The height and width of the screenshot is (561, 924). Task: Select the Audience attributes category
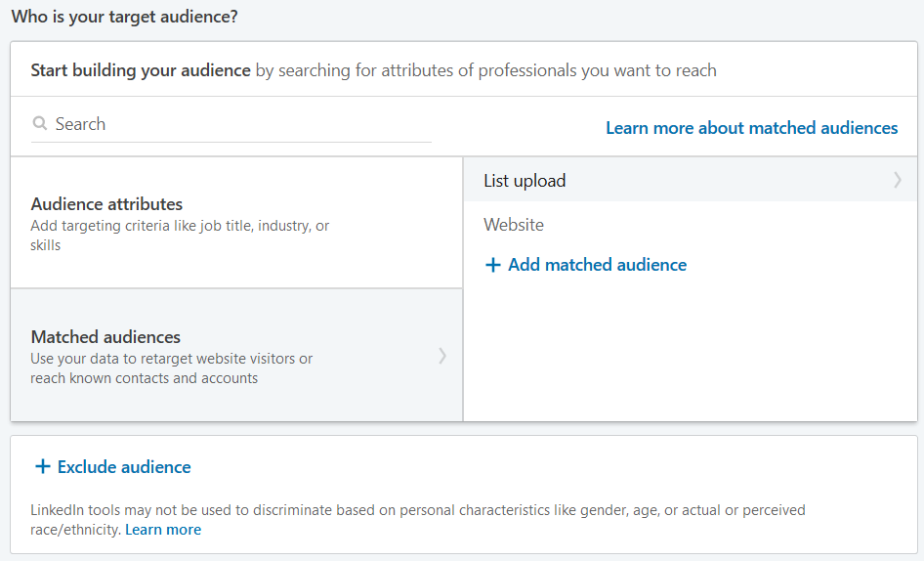(236, 223)
